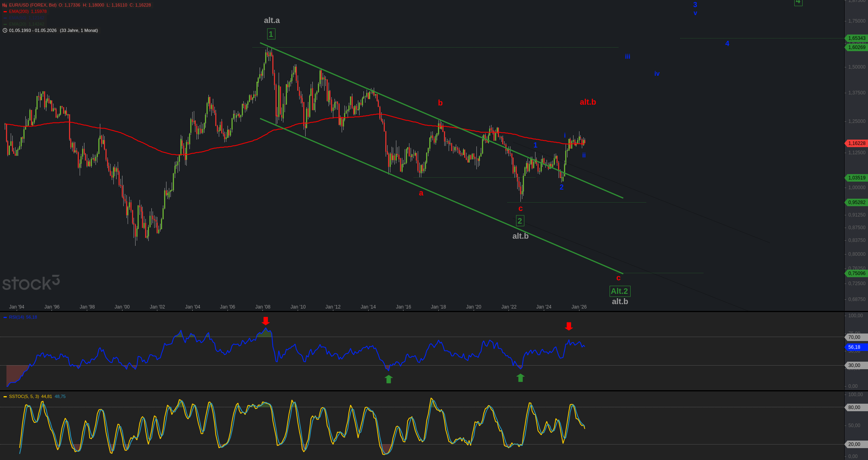Select the EMA(200) indicator label
Viewport: 868px width, 460px height.
point(19,11)
